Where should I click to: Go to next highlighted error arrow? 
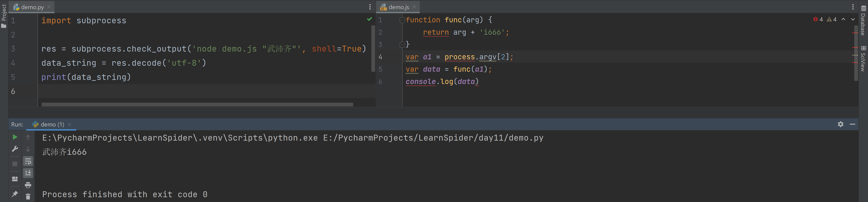click(x=853, y=19)
